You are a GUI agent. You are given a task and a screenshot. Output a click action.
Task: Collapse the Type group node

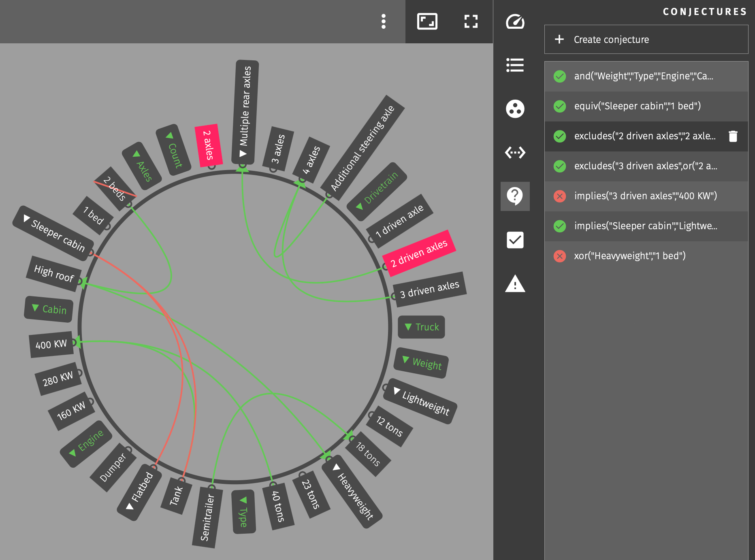243,512
